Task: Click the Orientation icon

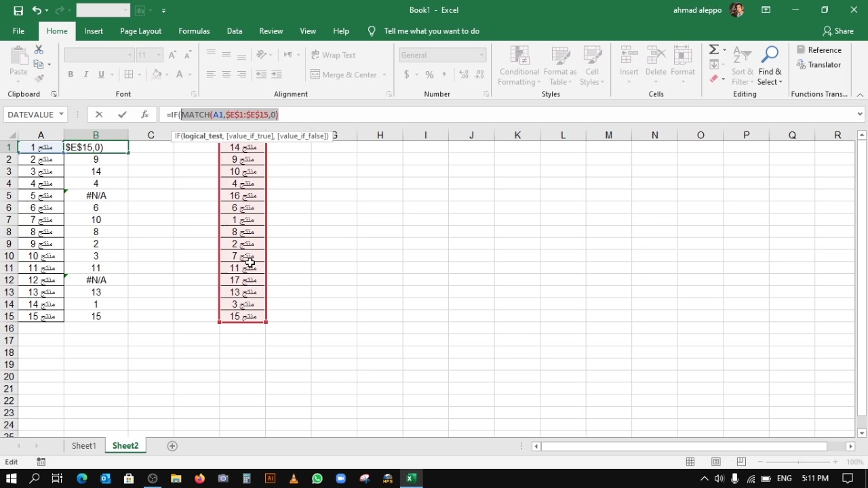Action: (262, 55)
